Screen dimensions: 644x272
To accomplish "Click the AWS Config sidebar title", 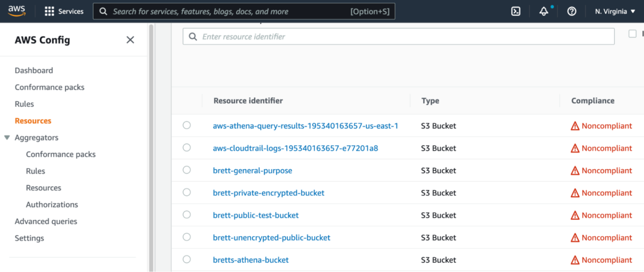I will click(42, 40).
